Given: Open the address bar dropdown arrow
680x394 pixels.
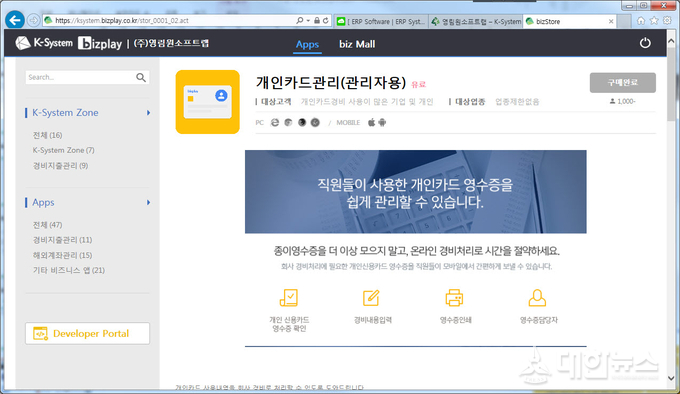Looking at the screenshot, I should tap(308, 20).
